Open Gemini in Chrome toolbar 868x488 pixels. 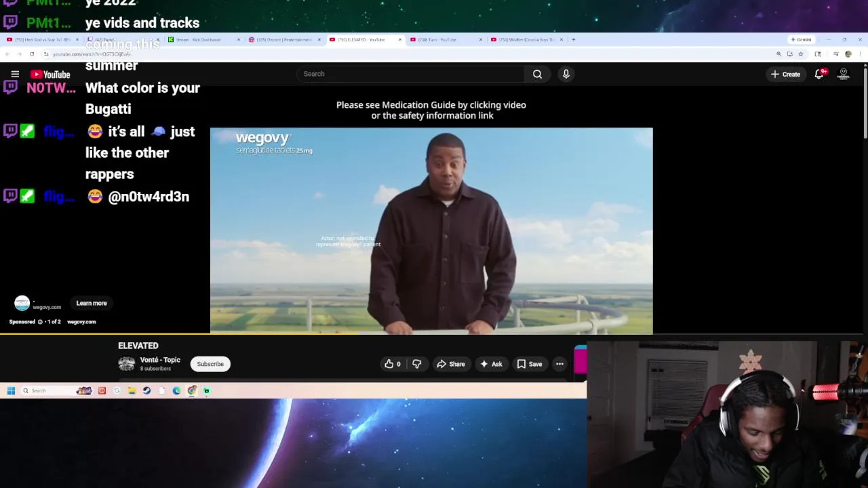pos(801,39)
